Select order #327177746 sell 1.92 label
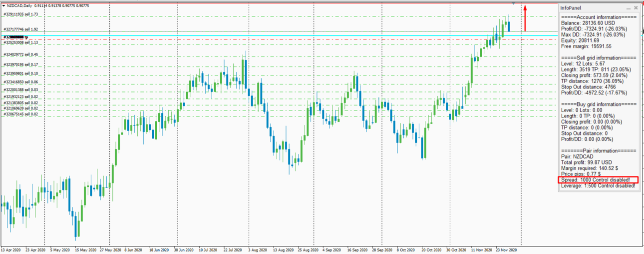Viewport: 644px width, 254px height. 20,29
